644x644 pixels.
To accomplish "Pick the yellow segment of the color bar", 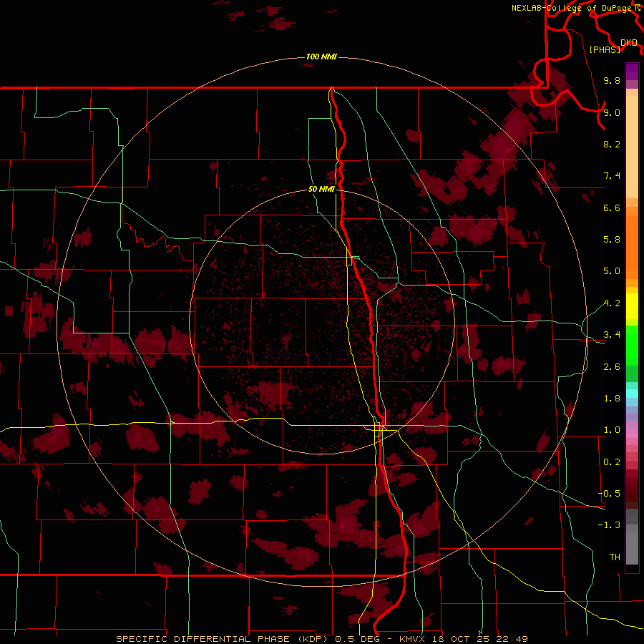I will [x=632, y=306].
